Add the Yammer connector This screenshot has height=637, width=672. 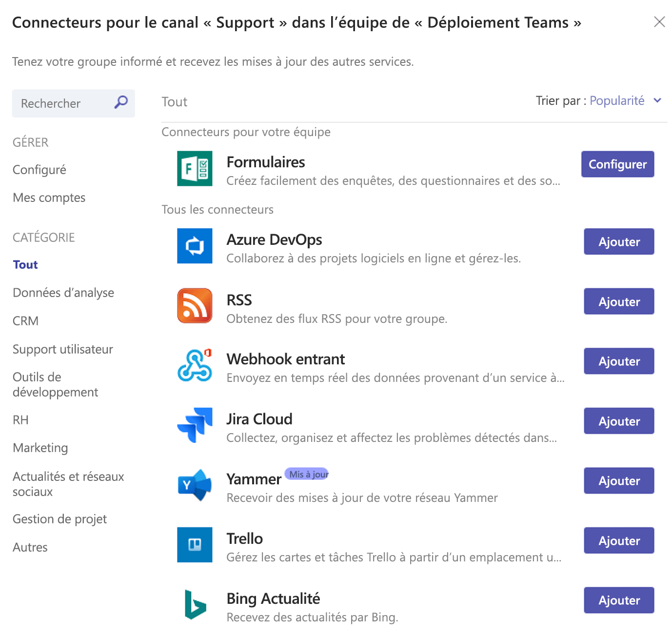coord(619,480)
